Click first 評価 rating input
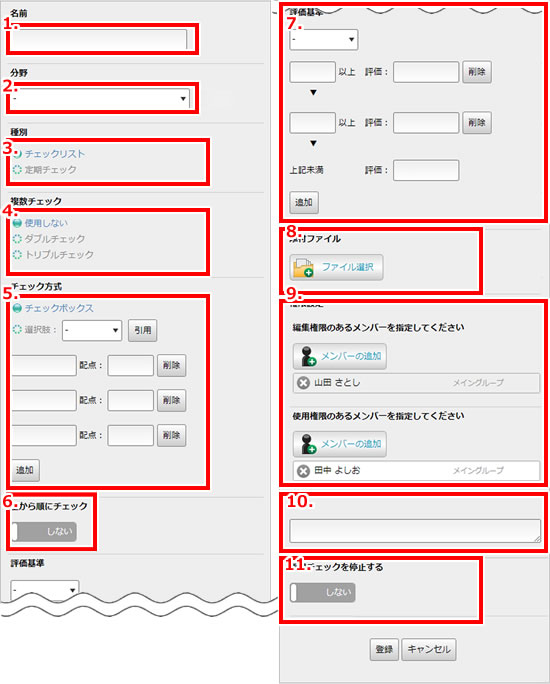550x684 pixels. [x=426, y=72]
